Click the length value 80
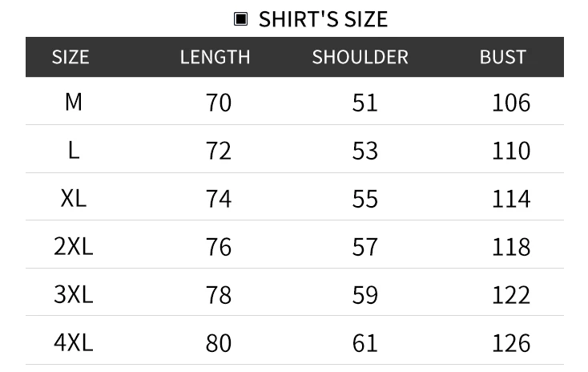This screenshot has width=588, height=372. tap(219, 343)
